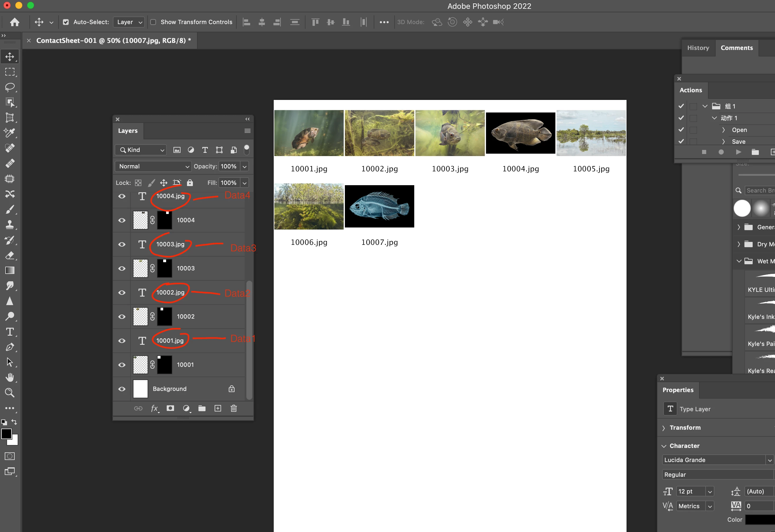Viewport: 775px width, 532px height.
Task: Select the Crop tool
Action: [x=10, y=118]
